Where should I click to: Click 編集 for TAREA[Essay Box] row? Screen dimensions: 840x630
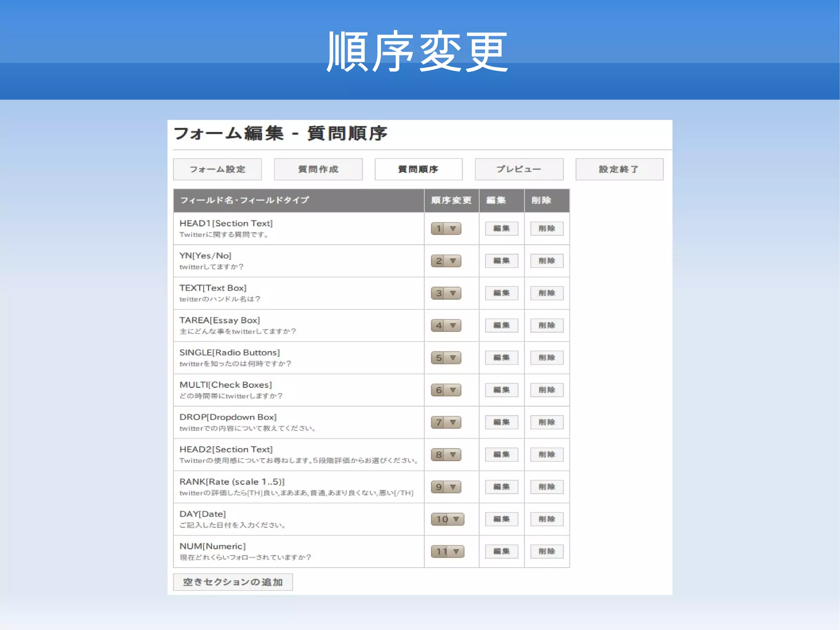coord(502,325)
